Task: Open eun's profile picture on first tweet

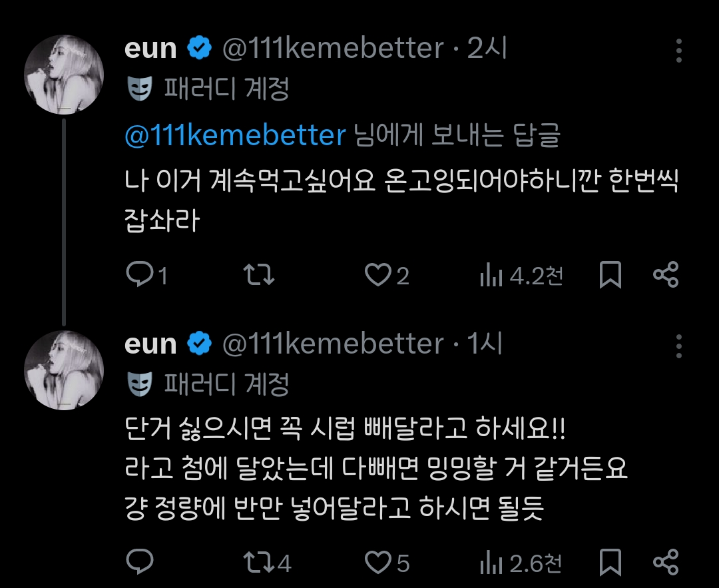Action: pyautogui.click(x=64, y=75)
